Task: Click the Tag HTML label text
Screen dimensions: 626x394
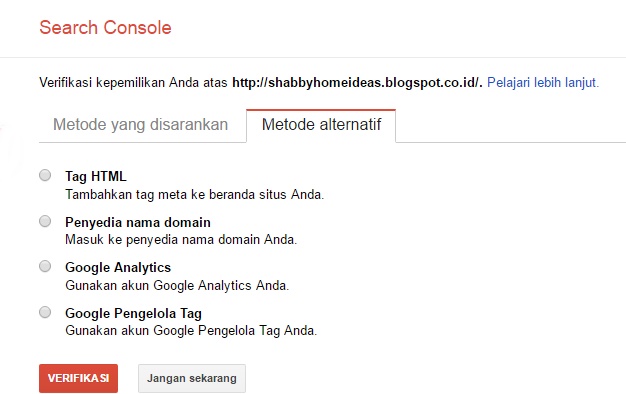Action: click(96, 176)
